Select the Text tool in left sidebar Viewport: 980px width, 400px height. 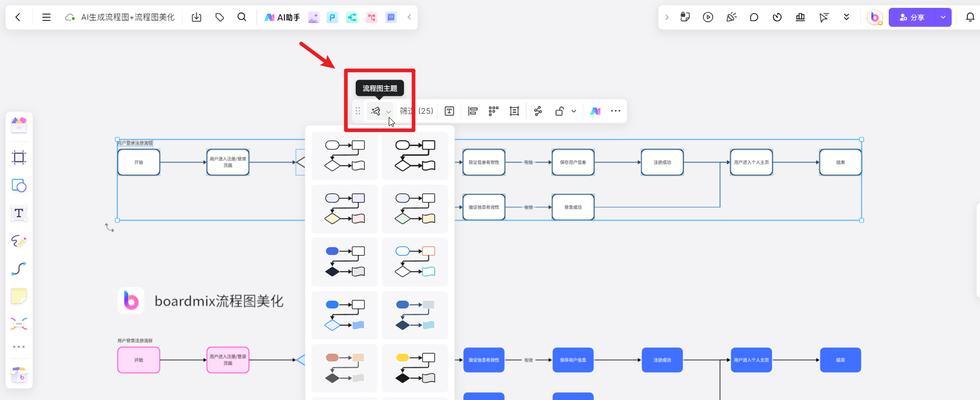click(x=19, y=213)
